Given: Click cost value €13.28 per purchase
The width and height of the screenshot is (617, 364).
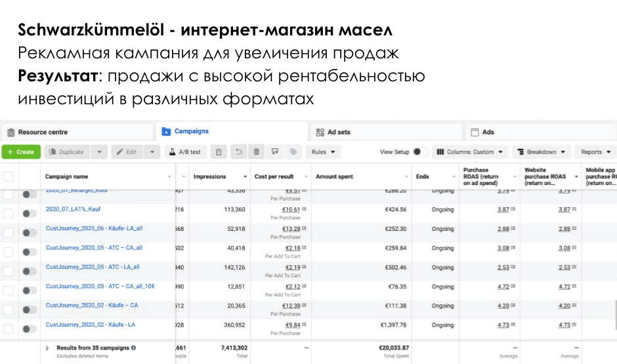Looking at the screenshot, I should (x=291, y=229).
